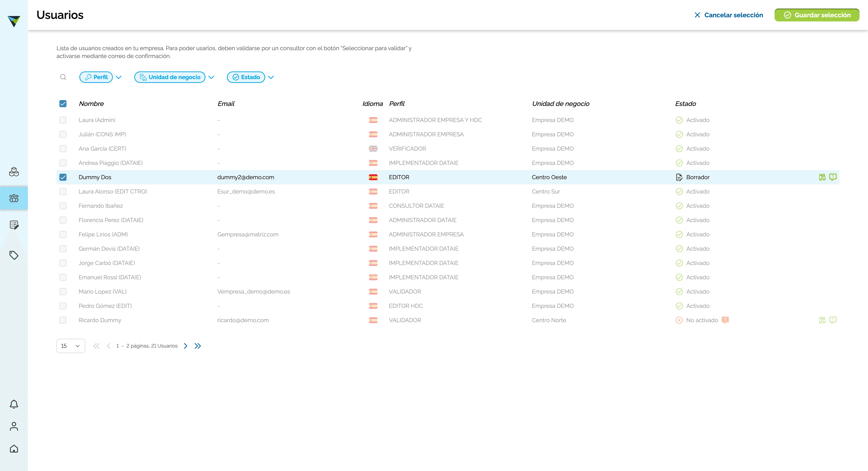868x471 pixels.
Task: Check the Ricardo Dummy checkbox
Action: pyautogui.click(x=63, y=320)
